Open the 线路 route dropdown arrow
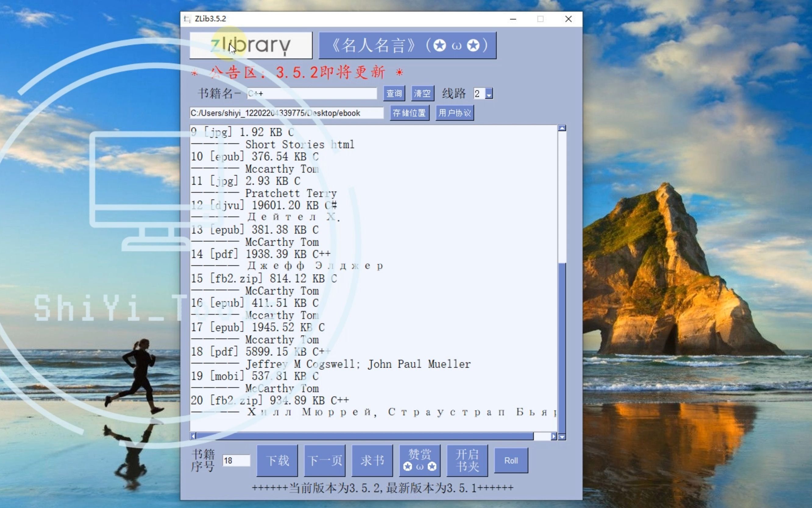812x508 pixels. [489, 94]
